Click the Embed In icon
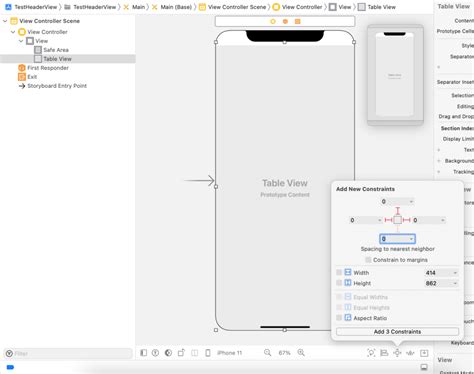This screenshot has height=374, width=474. pyautogui.click(x=424, y=353)
